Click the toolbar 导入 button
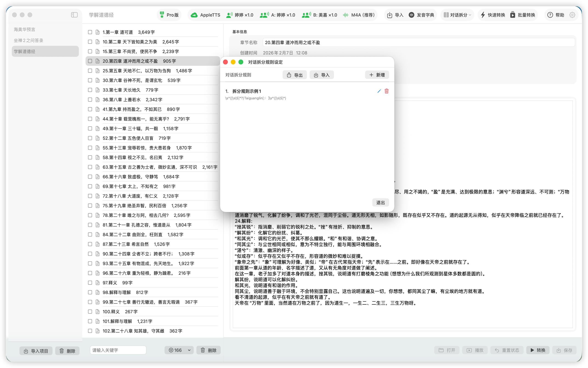The height and width of the screenshot is (368, 588). click(395, 15)
